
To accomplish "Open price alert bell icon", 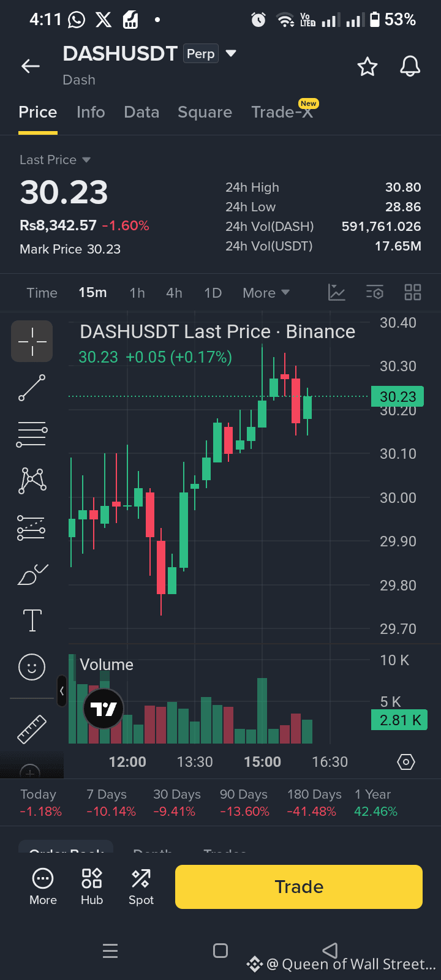I will pos(410,66).
